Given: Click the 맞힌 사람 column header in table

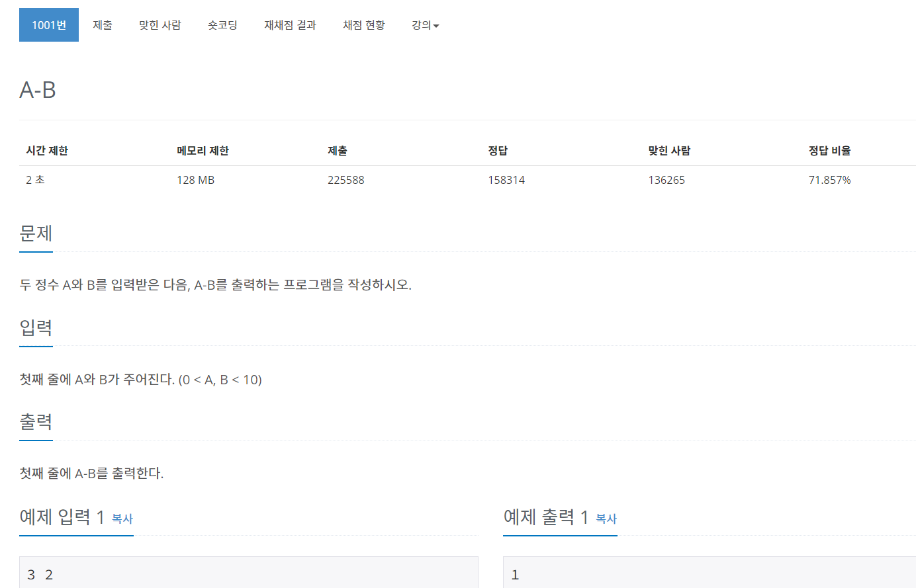Looking at the screenshot, I should pyautogui.click(x=669, y=151).
